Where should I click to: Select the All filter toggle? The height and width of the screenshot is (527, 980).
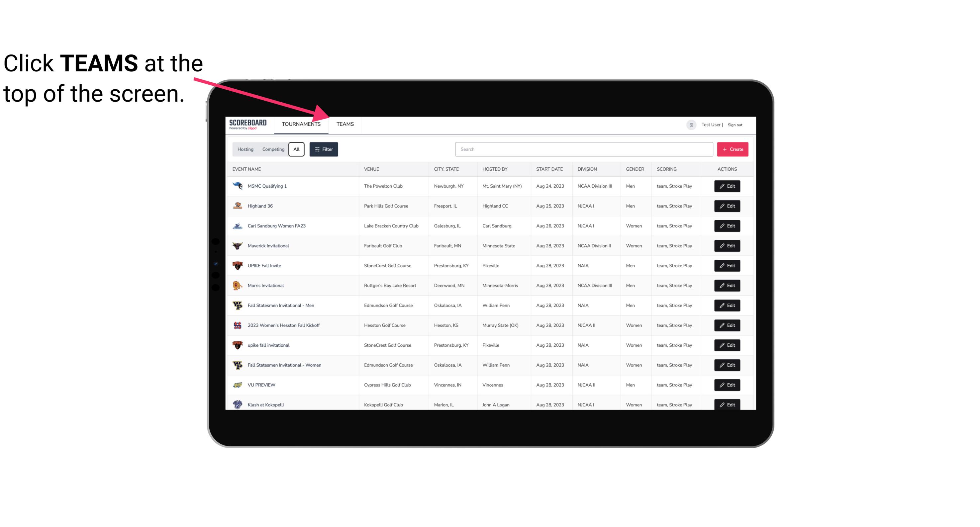(x=297, y=149)
